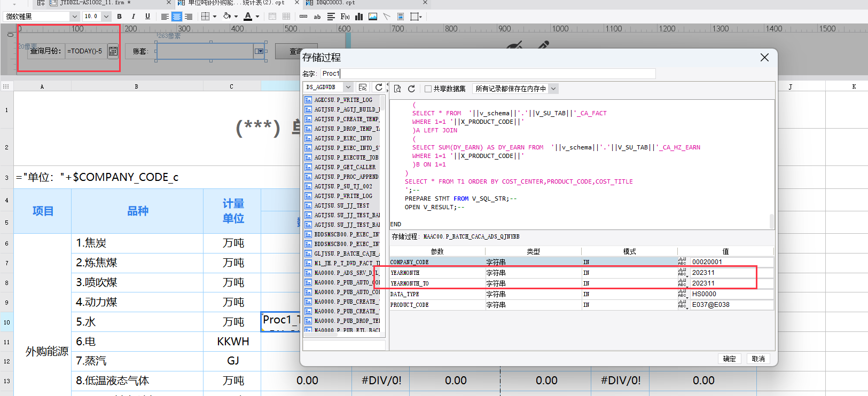Refresh the procedure parameters icon
The height and width of the screenshot is (396, 868).
coord(411,89)
